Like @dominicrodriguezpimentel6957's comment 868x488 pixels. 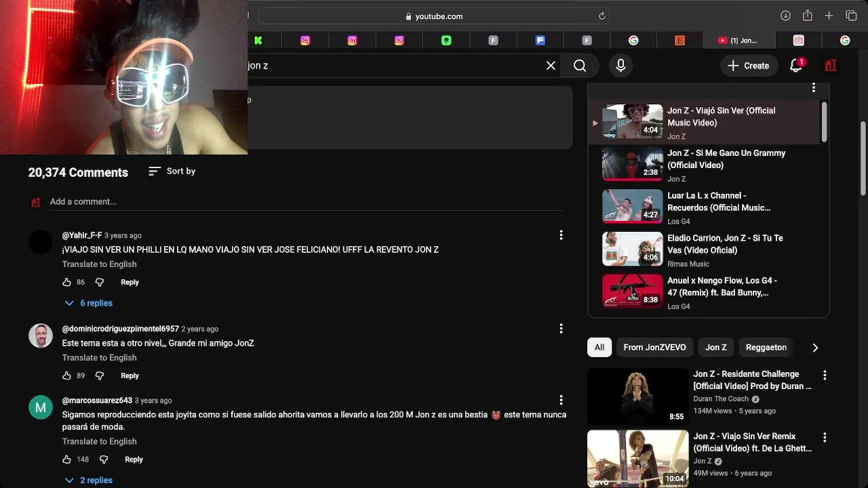coord(66,375)
